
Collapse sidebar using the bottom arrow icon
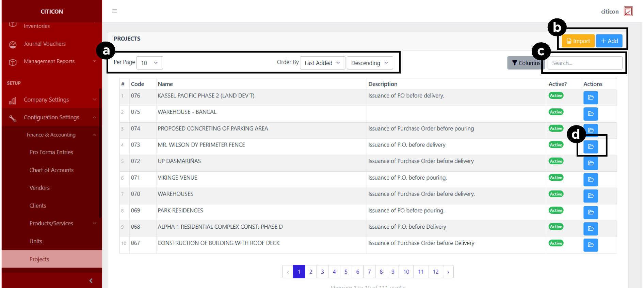pos(91,281)
